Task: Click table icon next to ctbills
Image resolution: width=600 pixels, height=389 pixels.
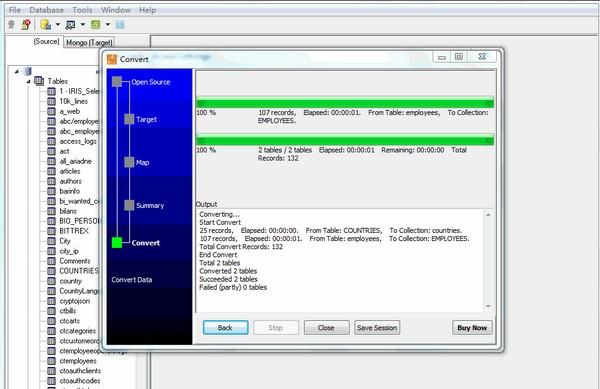Action: click(x=52, y=311)
